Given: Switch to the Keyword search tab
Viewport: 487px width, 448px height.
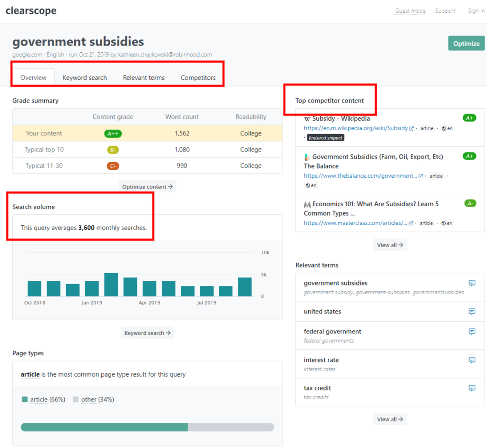Looking at the screenshot, I should 85,77.
